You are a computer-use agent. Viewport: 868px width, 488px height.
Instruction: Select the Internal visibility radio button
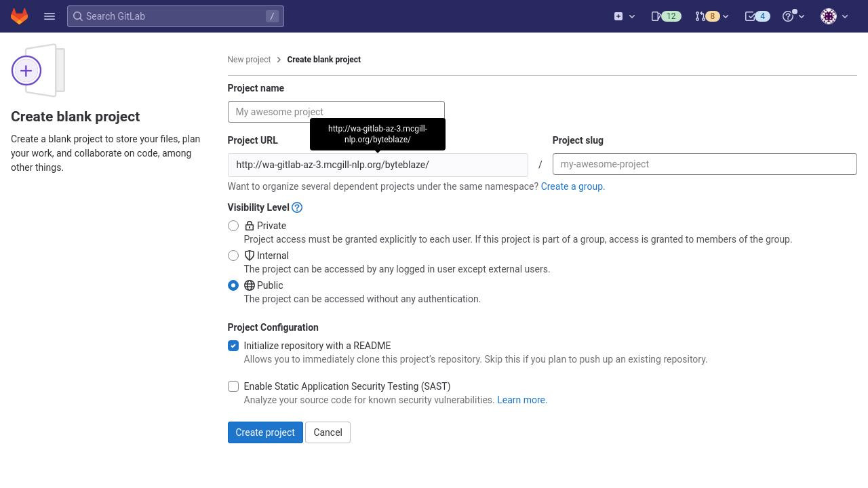coord(233,256)
